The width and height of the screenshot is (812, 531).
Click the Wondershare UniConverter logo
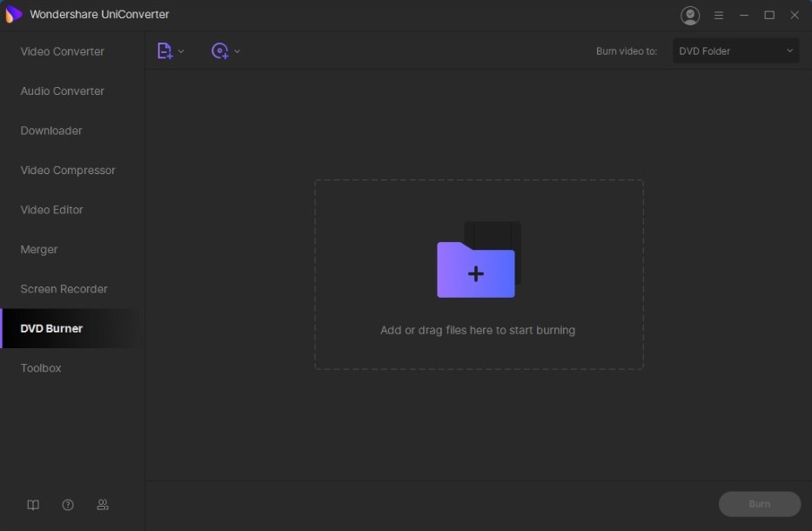click(x=13, y=15)
